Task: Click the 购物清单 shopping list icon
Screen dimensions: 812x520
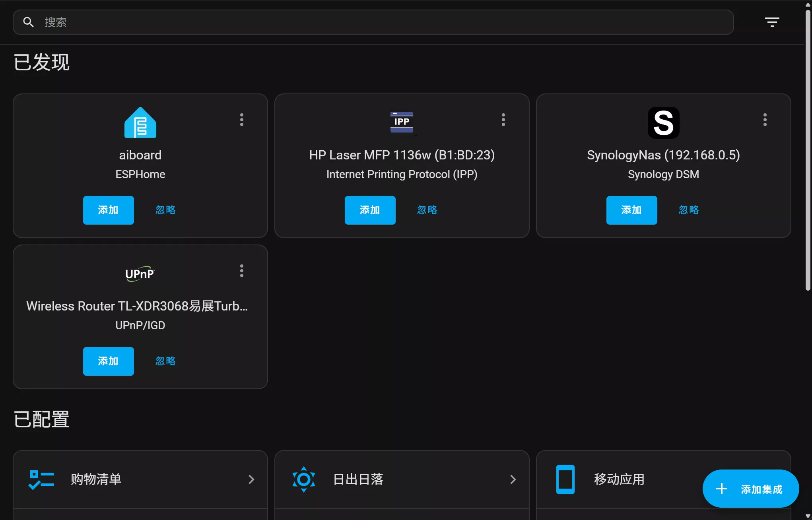Action: coord(41,479)
